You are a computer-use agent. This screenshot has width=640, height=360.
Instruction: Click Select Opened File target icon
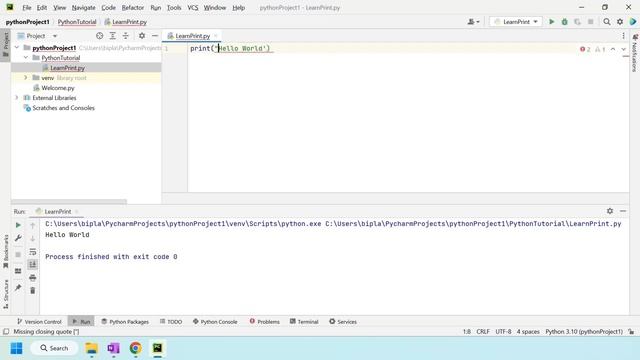[100, 36]
